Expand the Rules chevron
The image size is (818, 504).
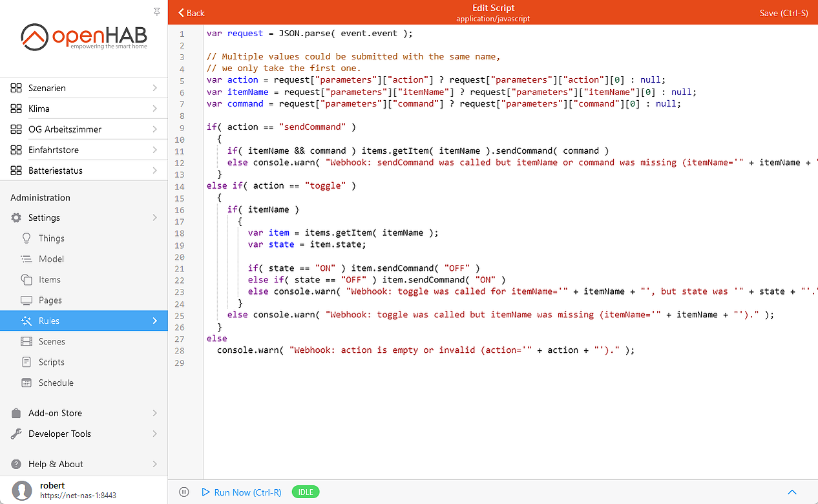click(155, 321)
